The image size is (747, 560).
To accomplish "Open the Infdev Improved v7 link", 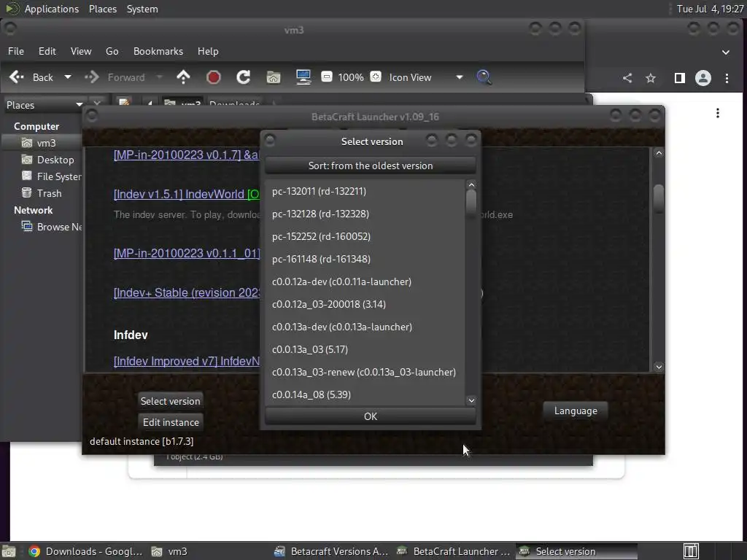I will (187, 361).
